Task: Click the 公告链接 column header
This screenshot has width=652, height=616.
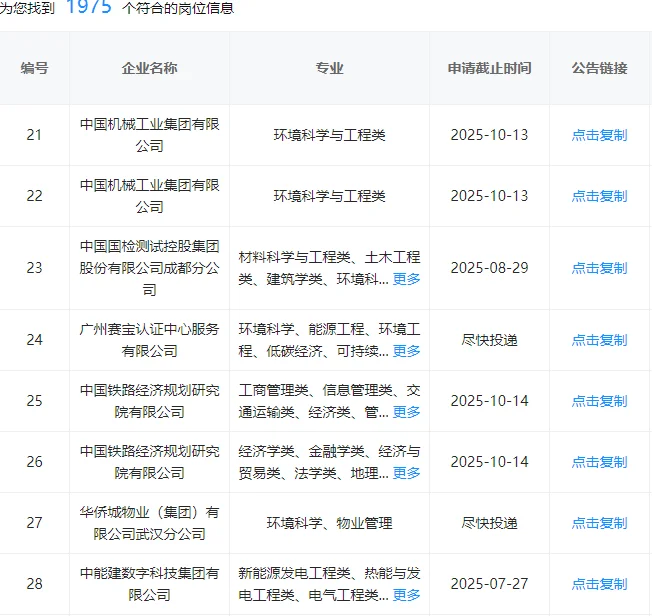Action: 599,68
